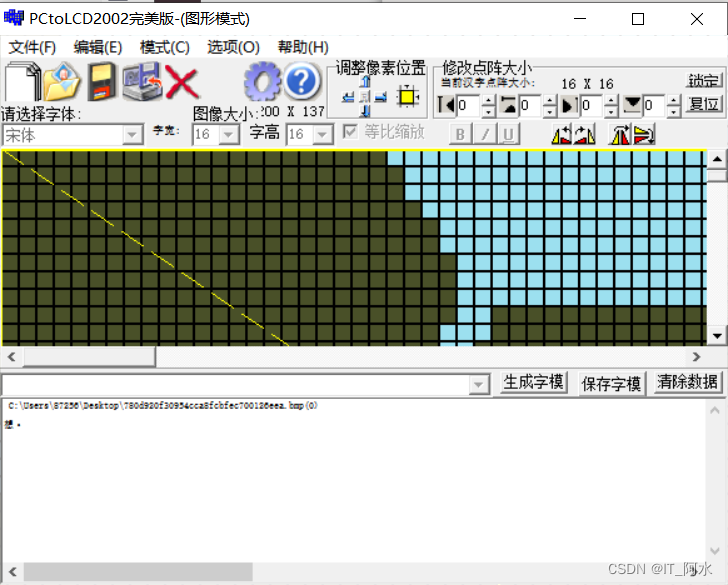Decrease the bottom margin stepper value
This screenshot has width=728, height=585.
coord(674,111)
